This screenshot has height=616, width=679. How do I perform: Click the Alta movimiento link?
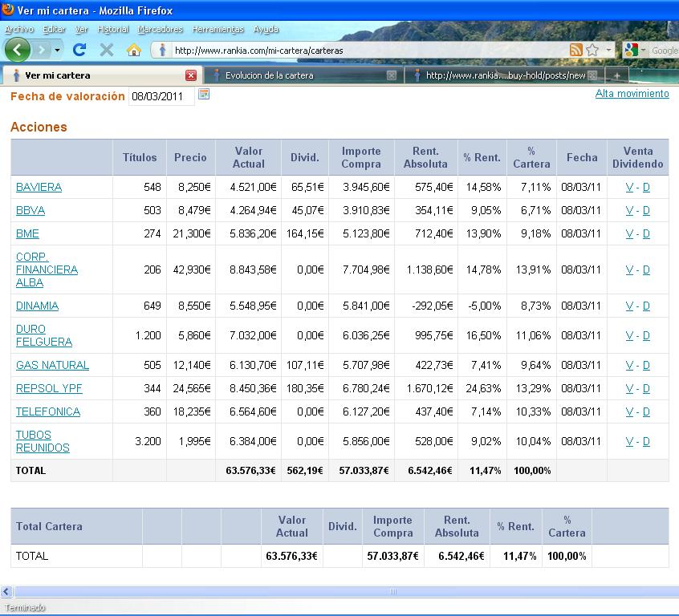tap(632, 94)
